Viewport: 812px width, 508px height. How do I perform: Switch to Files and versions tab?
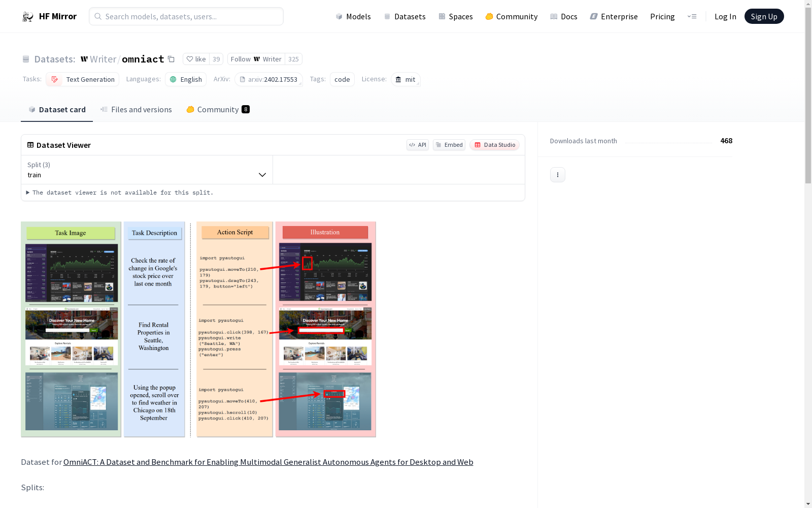click(x=136, y=109)
